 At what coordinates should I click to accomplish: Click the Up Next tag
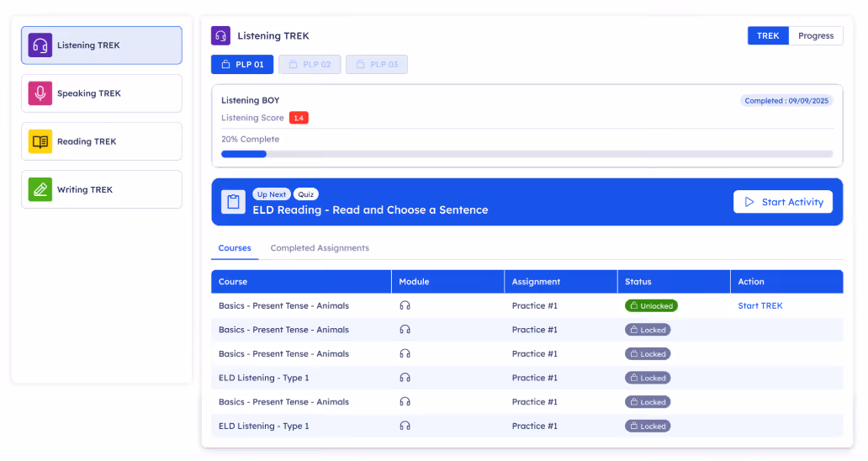point(271,194)
